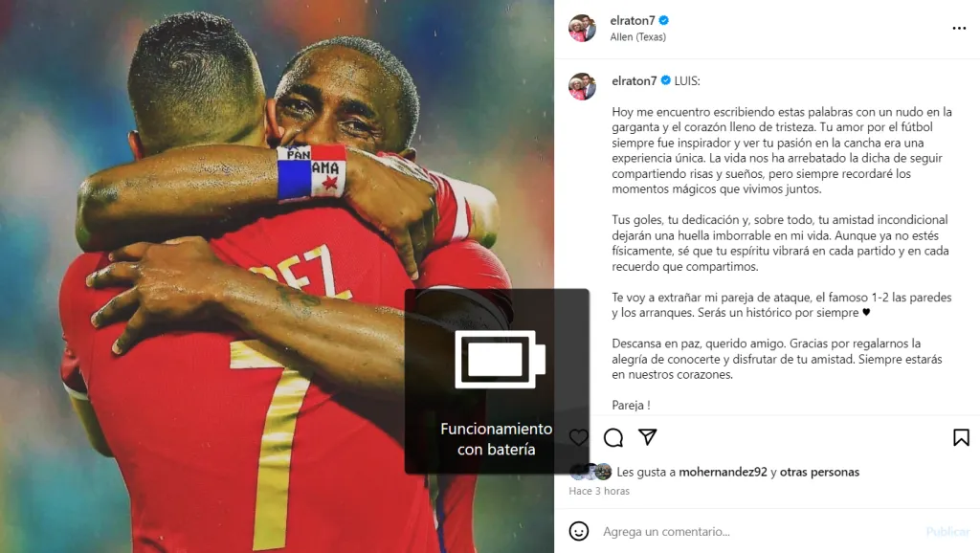Open comments with the speech bubble icon
980x553 pixels.
pos(613,437)
